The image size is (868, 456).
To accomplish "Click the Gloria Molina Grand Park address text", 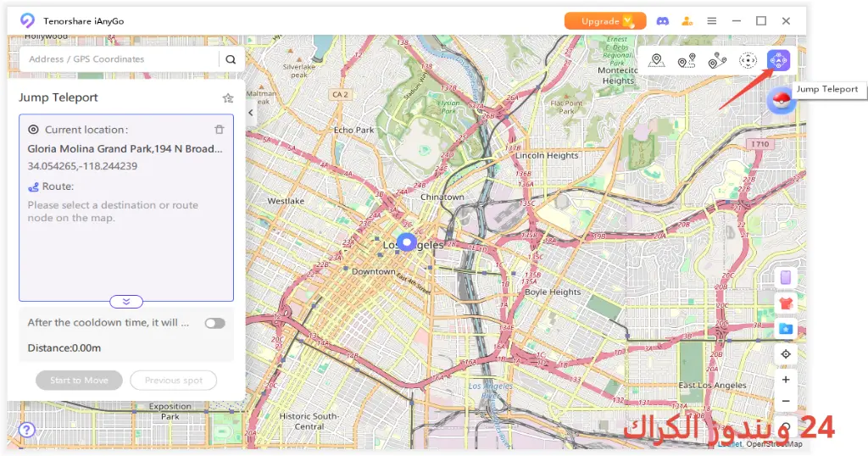I will click(125, 149).
